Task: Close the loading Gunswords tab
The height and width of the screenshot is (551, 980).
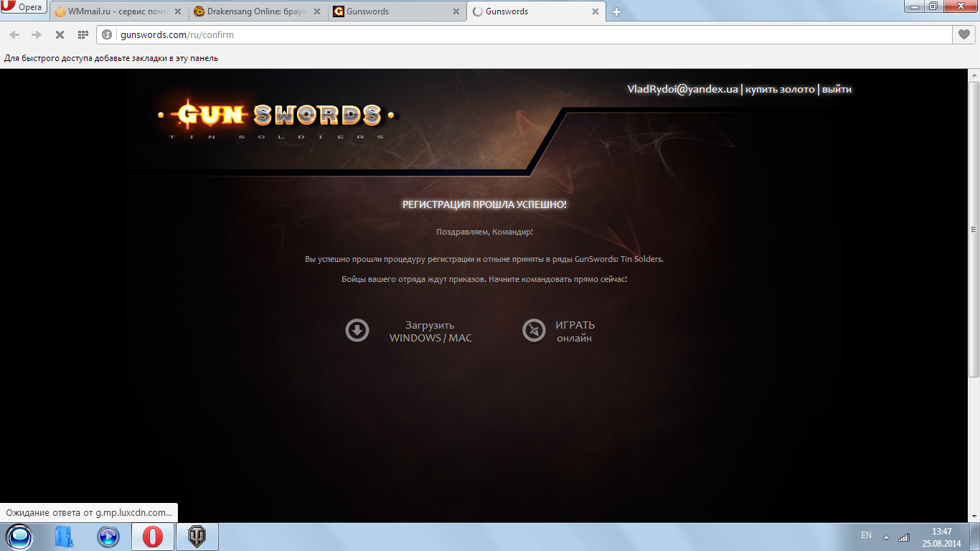Action: [595, 11]
